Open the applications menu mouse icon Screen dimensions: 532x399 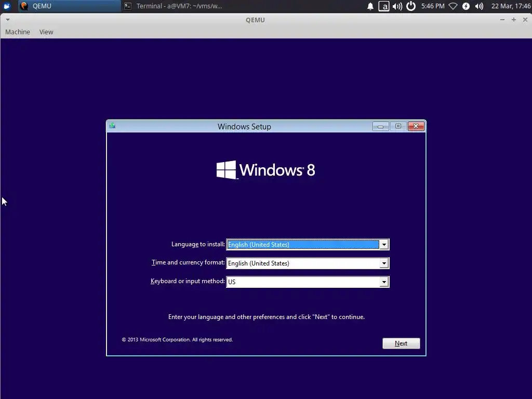7,6
